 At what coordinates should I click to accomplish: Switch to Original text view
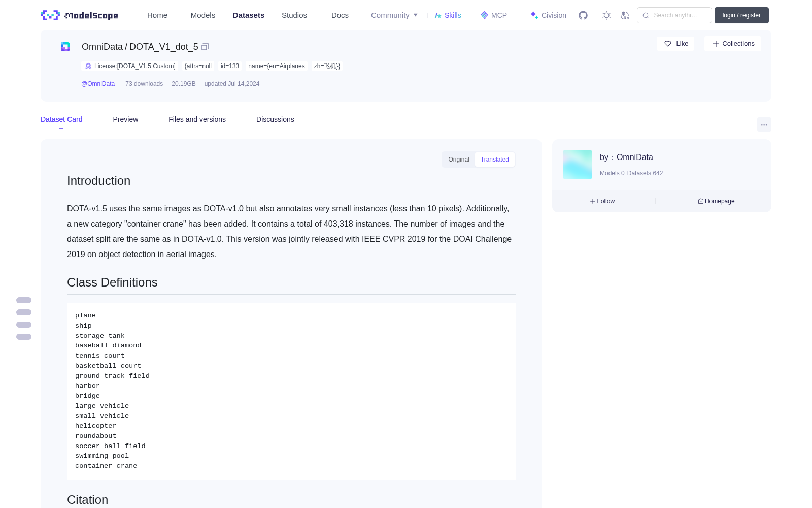tap(459, 160)
